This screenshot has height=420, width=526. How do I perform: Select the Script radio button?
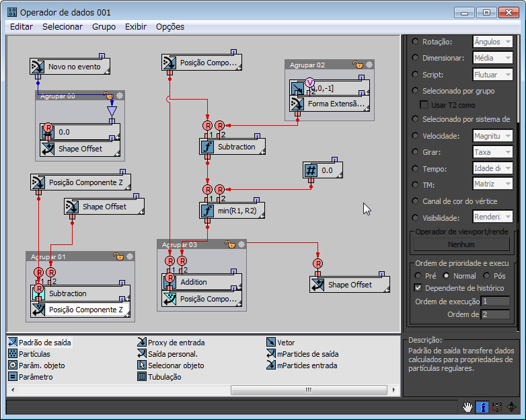[x=415, y=74]
